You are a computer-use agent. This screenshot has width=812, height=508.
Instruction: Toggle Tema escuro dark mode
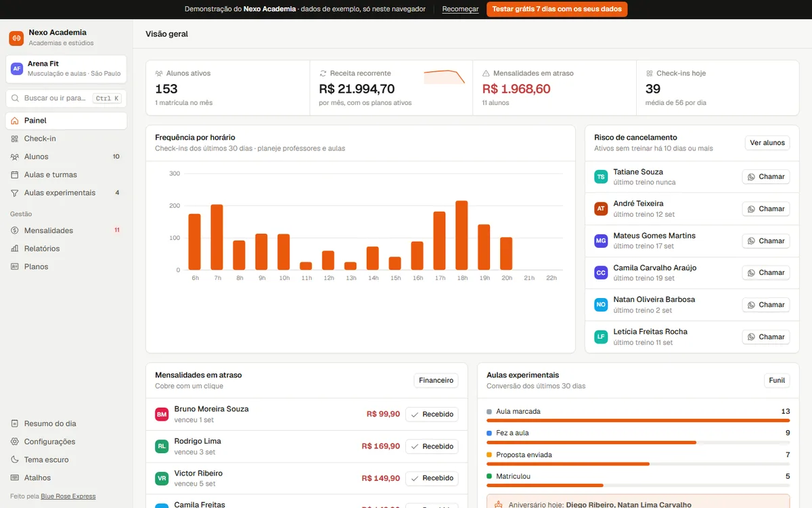[66, 460]
